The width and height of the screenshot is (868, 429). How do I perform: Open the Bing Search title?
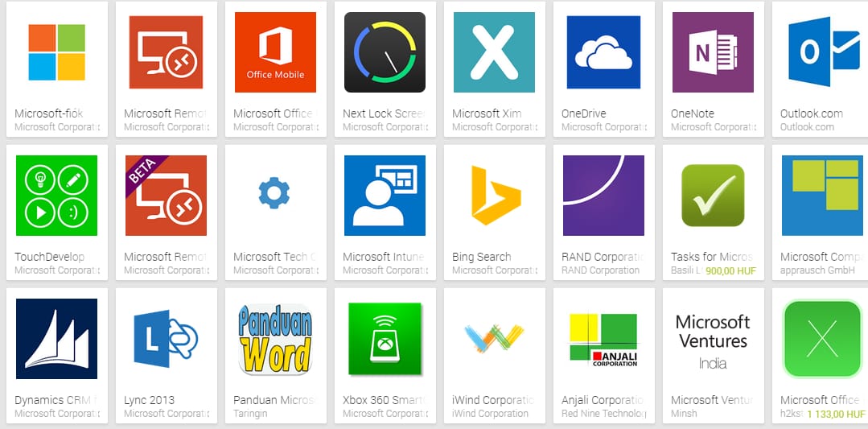pos(482,257)
